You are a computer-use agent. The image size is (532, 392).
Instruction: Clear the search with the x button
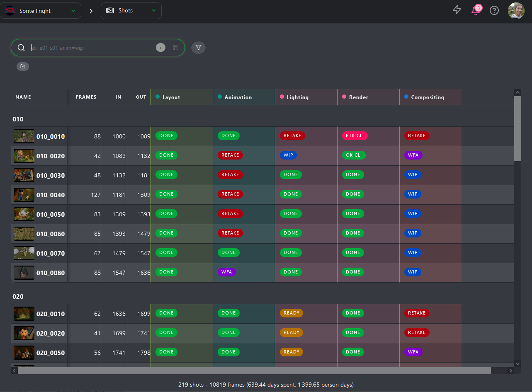click(160, 48)
